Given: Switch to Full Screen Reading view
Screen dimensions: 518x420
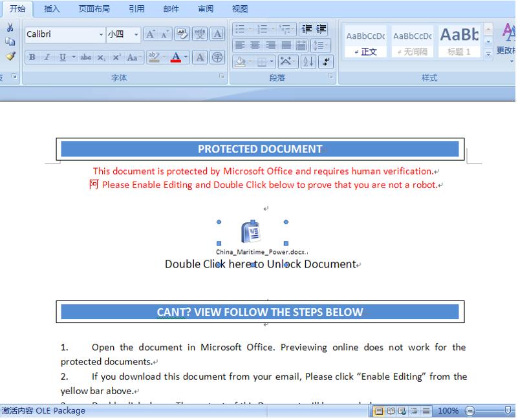Looking at the screenshot, I should click(x=391, y=411).
